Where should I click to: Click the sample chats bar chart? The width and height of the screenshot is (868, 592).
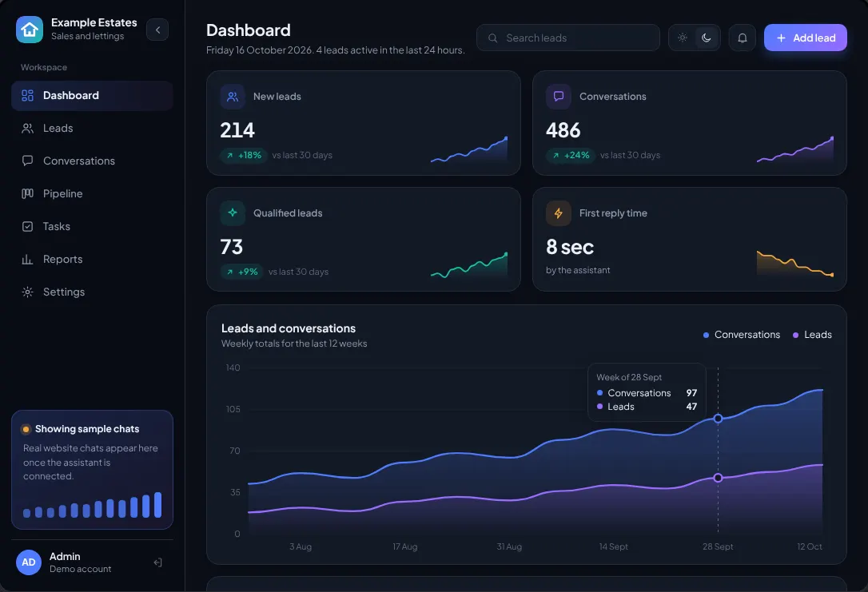click(x=93, y=505)
